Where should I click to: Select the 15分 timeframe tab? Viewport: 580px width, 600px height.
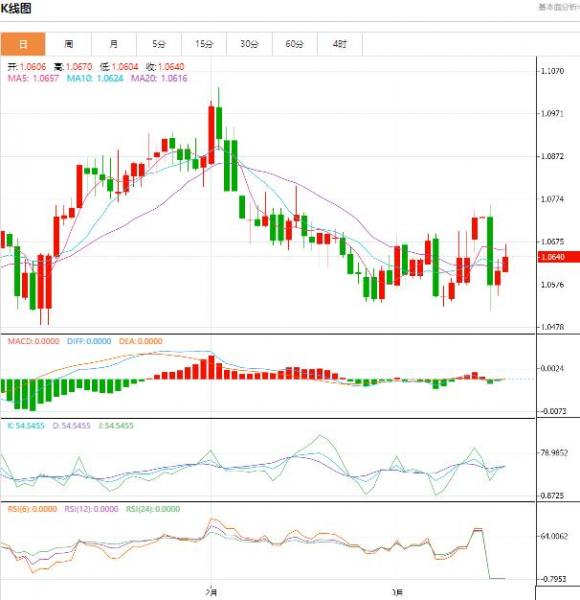click(x=204, y=44)
